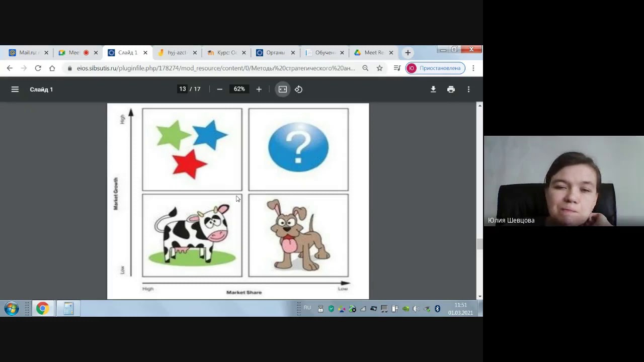Open the Windows Start menu

pyautogui.click(x=11, y=308)
